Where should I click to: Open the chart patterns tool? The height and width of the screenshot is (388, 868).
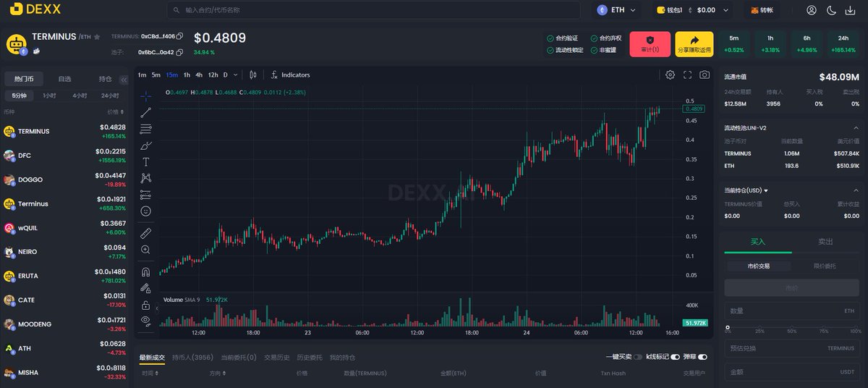tap(145, 178)
